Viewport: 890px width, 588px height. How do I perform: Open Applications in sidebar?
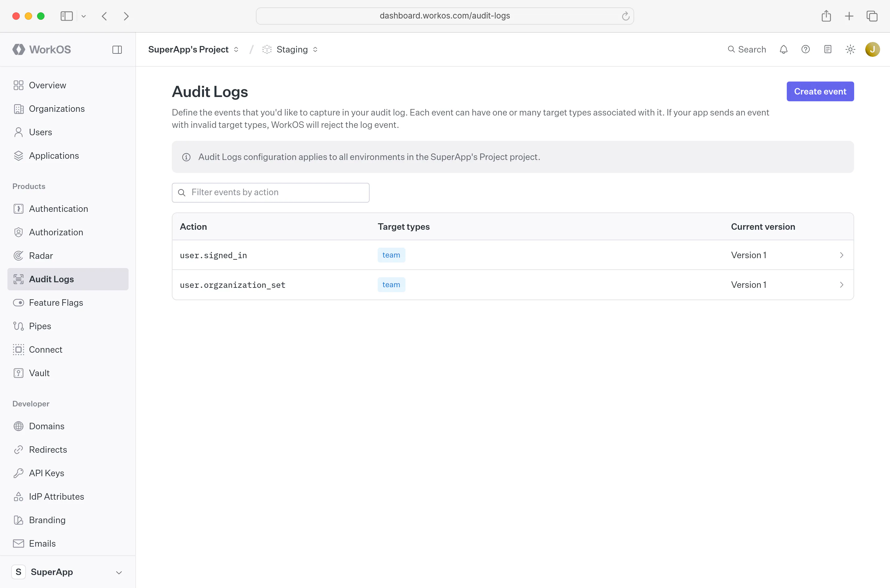[x=68, y=156]
